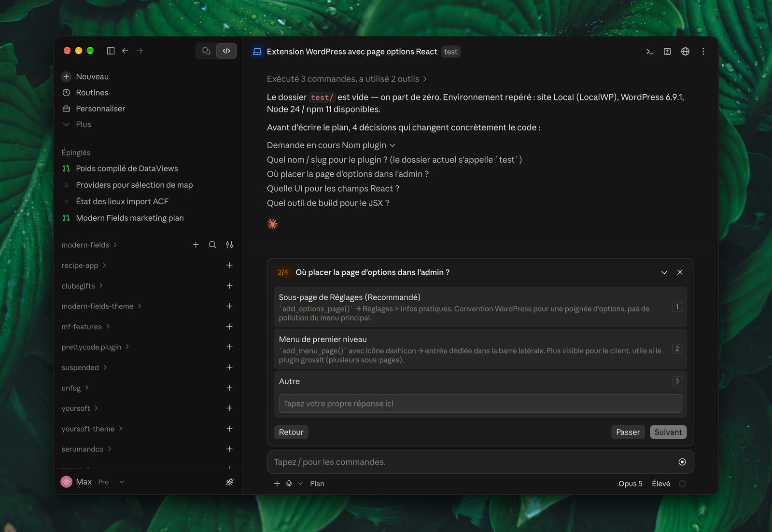This screenshot has width=772, height=532.
Task: Add new session in modern-fields project
Action: (x=196, y=245)
